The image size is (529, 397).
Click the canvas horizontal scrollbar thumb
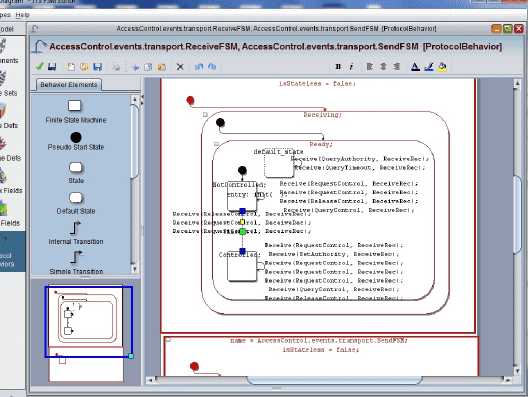(x=334, y=380)
